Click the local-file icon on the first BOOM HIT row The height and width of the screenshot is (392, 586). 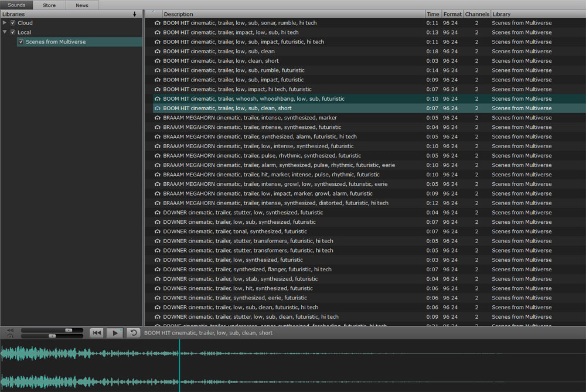pyautogui.click(x=157, y=23)
